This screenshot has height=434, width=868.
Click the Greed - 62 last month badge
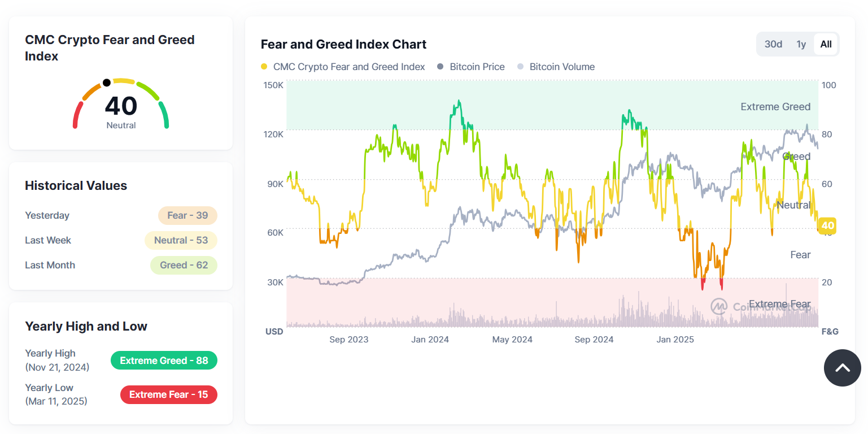point(184,265)
